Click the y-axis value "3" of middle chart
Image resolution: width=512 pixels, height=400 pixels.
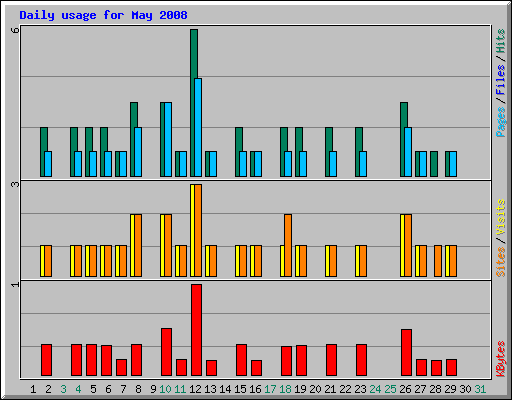tap(15, 184)
